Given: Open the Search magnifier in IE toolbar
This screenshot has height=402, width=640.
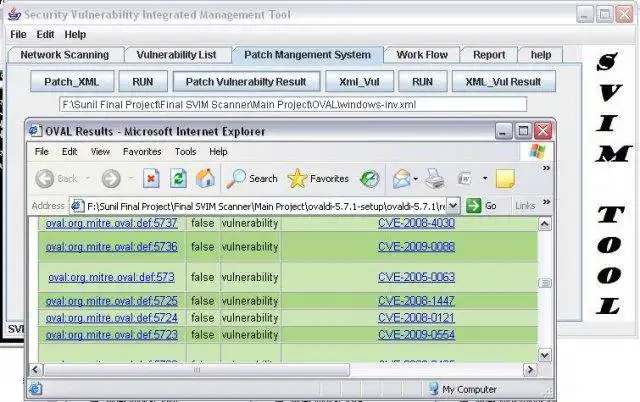Looking at the screenshot, I should [x=236, y=179].
